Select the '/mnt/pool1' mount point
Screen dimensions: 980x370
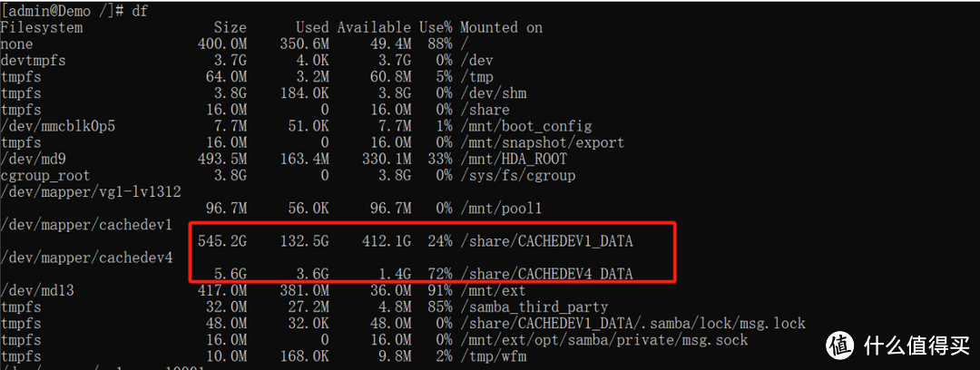tap(501, 209)
